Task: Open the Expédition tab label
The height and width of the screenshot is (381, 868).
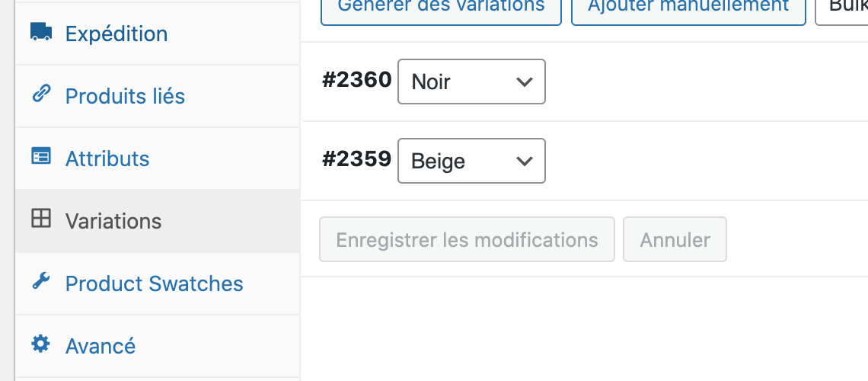Action: tap(116, 34)
